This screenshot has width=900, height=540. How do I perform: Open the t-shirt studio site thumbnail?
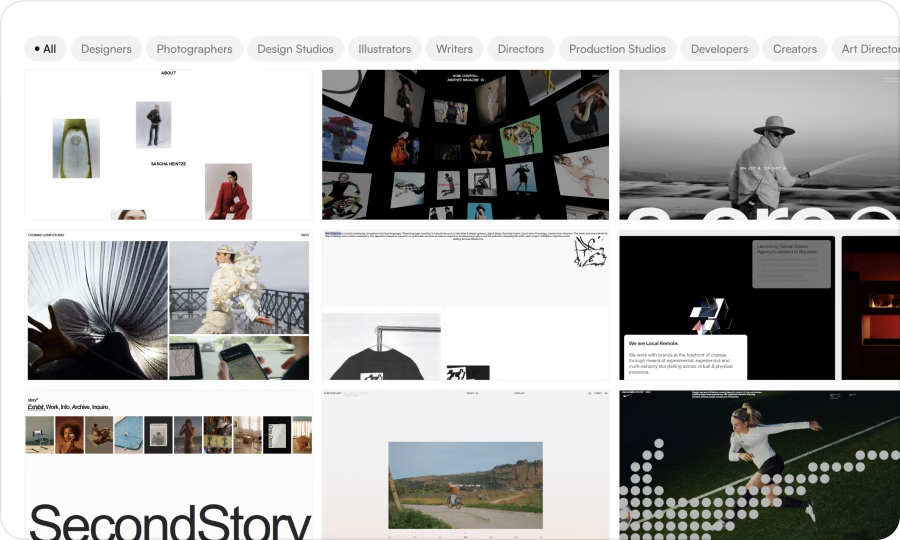tap(465, 305)
